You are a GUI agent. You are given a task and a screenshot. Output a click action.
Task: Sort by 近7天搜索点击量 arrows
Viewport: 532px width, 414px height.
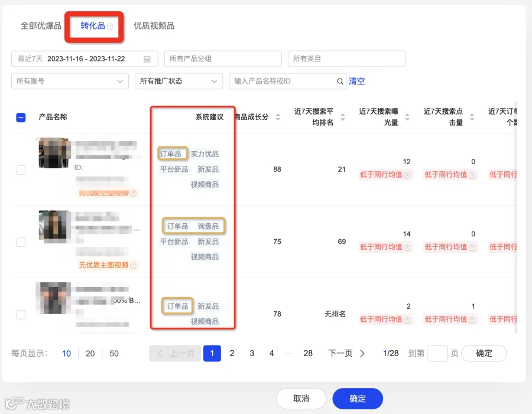point(472,118)
